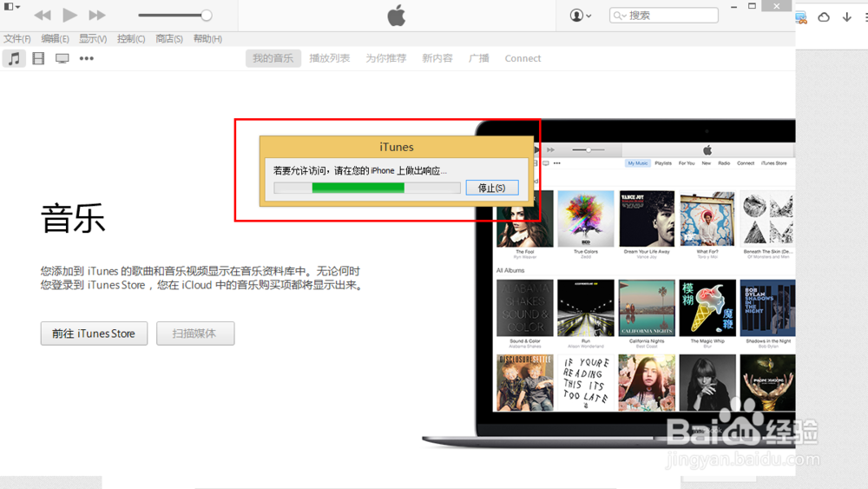Switch to the Connect tab

click(523, 58)
